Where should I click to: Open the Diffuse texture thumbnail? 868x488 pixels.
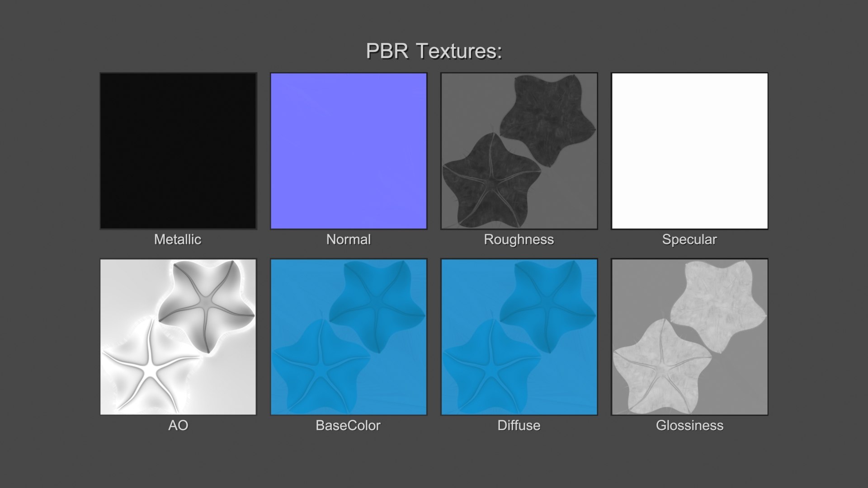pyautogui.click(x=519, y=337)
